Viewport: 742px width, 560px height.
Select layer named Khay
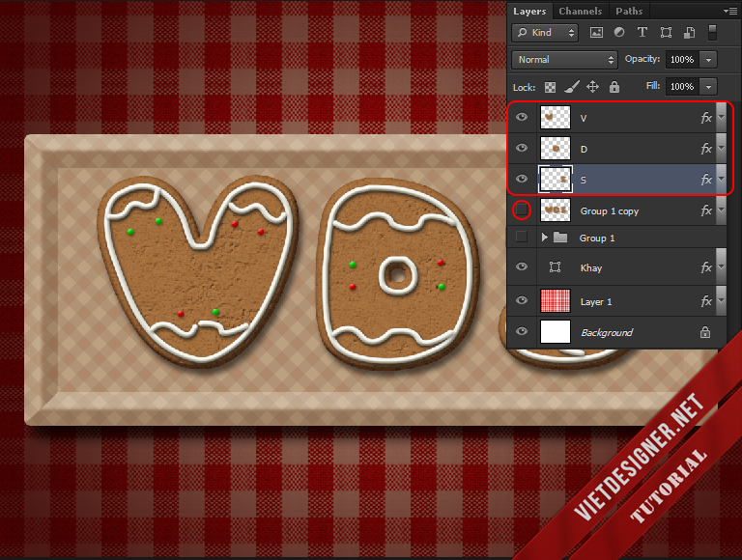point(591,268)
